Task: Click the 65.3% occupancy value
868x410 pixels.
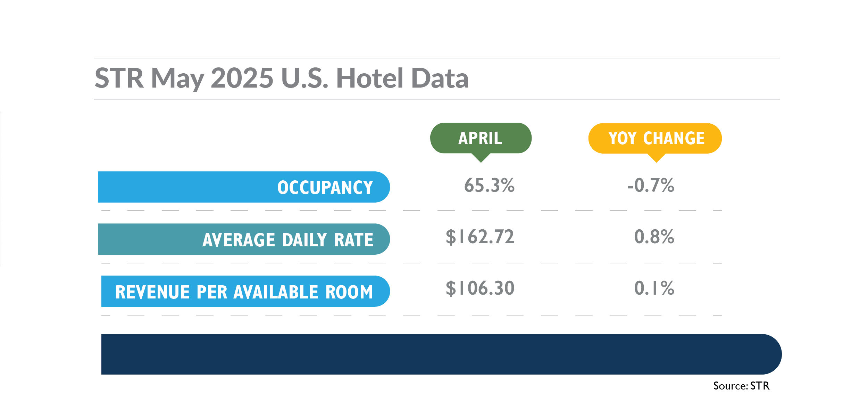Action: point(489,185)
